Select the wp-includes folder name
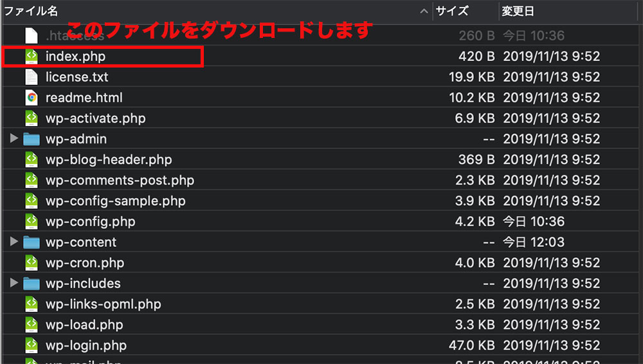This screenshot has height=364, width=643. click(x=83, y=283)
